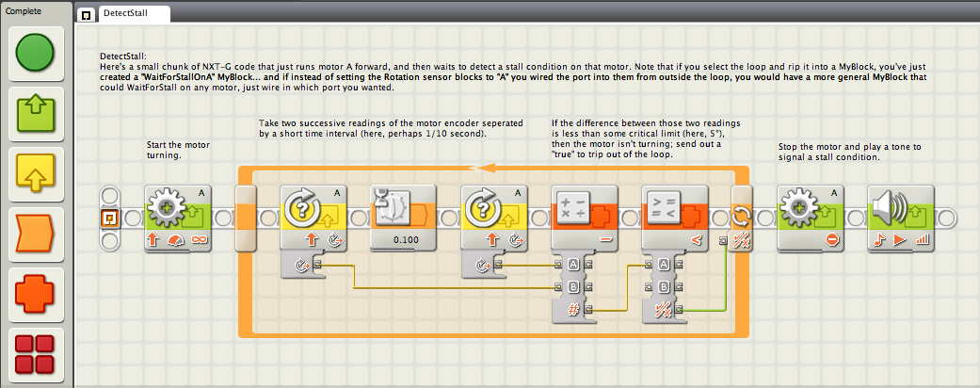Select the Motor stop block
980x388 pixels.
pos(811,218)
